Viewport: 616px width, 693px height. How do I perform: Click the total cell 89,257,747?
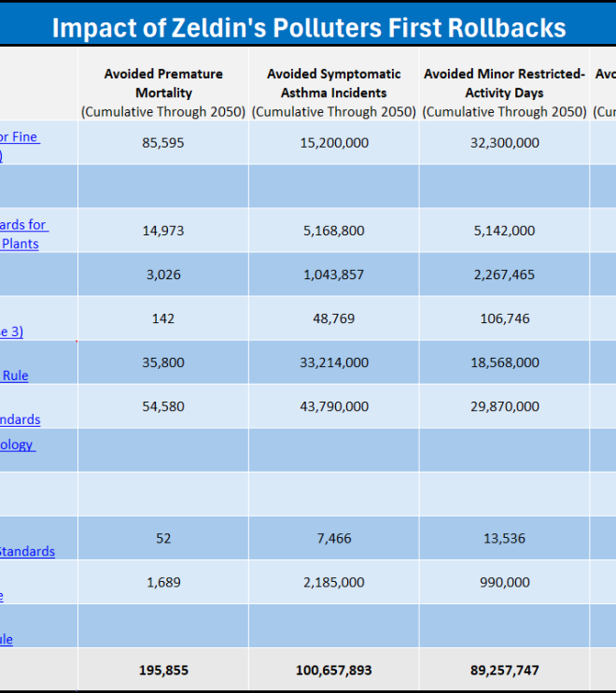pyautogui.click(x=504, y=670)
